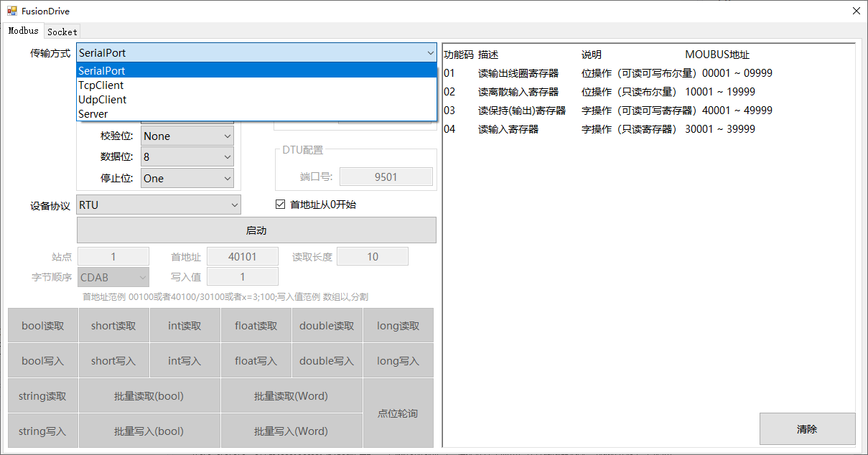The height and width of the screenshot is (455, 868).
Task: Click the 首地址范例 hint text
Action: (x=225, y=296)
